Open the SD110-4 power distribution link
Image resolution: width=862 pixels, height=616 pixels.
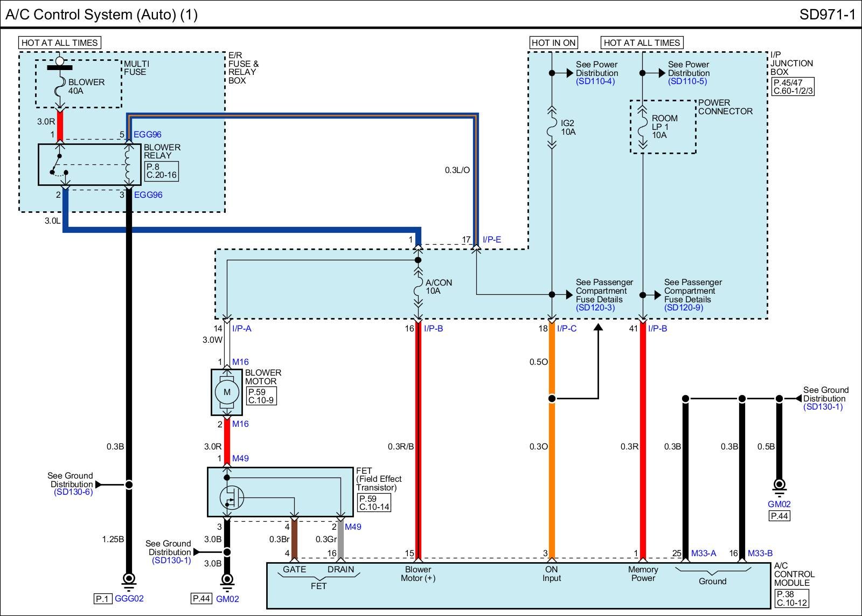(595, 81)
